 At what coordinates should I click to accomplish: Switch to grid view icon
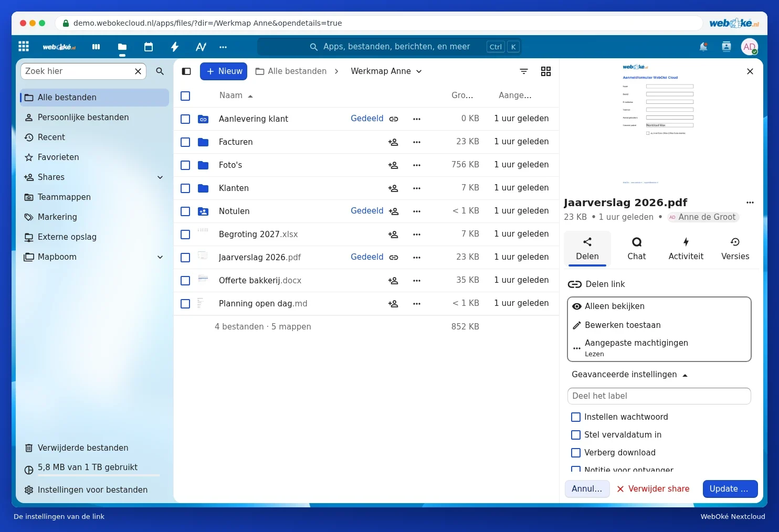[546, 71]
